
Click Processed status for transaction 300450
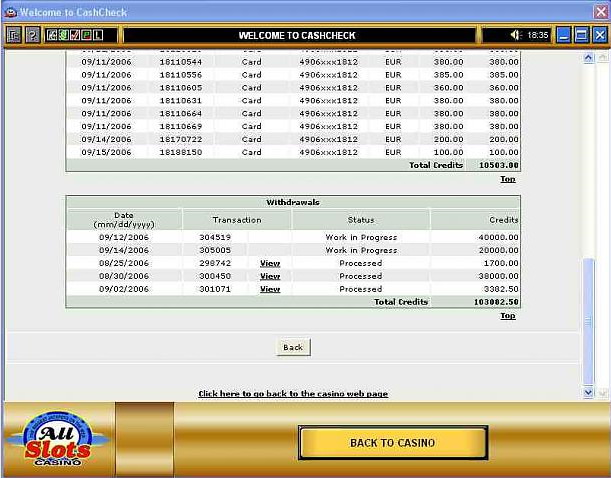coord(360,276)
